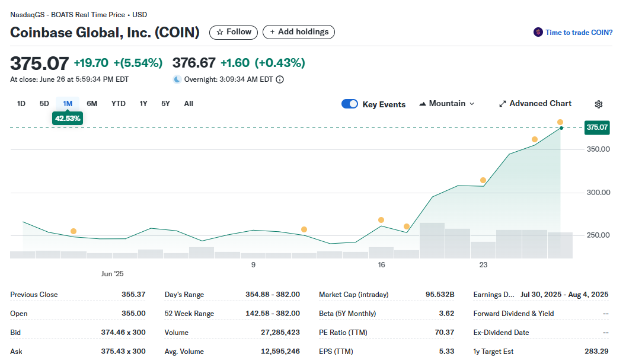Click the Ask value 375.43 x 300

[123, 352]
